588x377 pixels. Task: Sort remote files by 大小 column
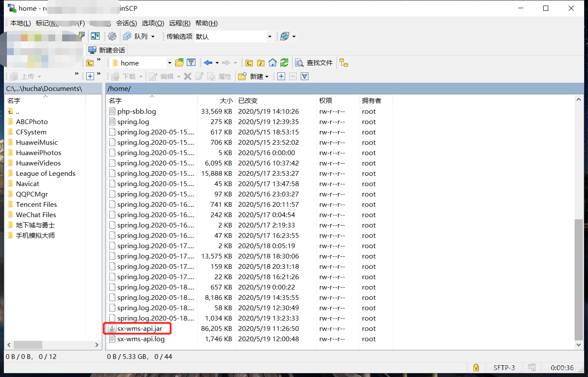[217, 100]
